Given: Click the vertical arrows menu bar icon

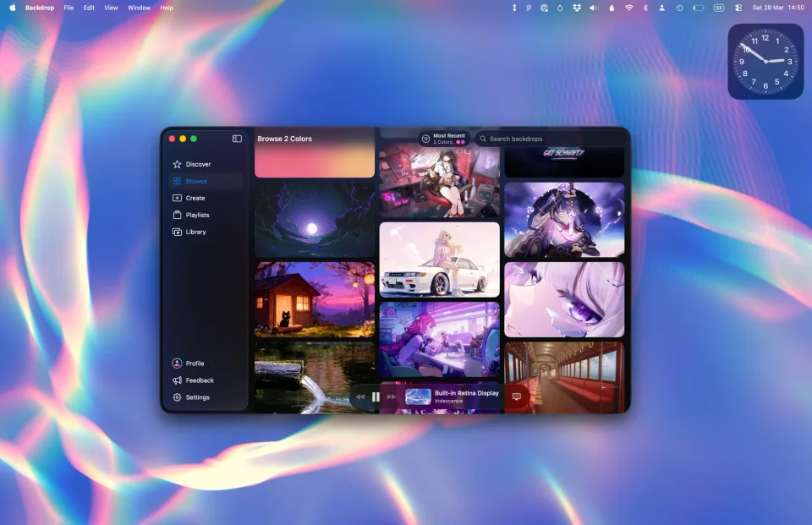Looking at the screenshot, I should [514, 8].
